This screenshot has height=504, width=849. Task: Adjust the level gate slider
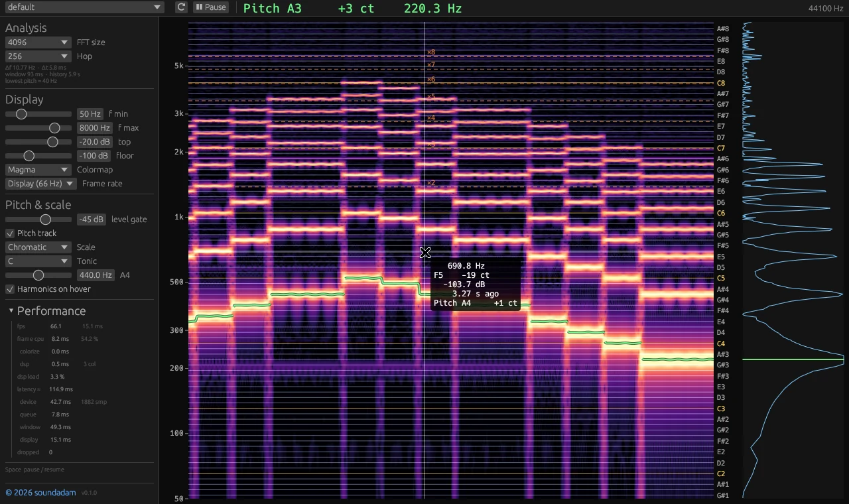pyautogui.click(x=38, y=220)
